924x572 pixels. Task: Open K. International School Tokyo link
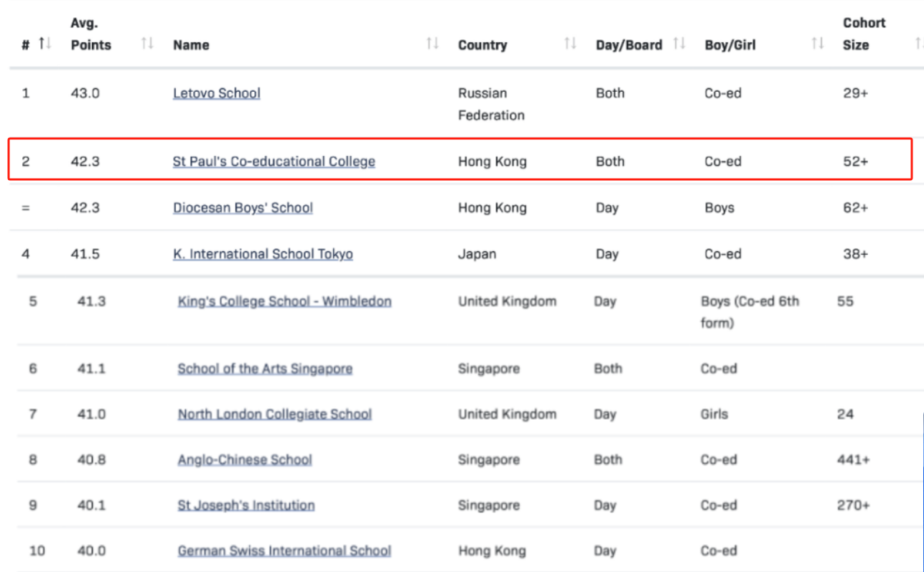coord(263,254)
